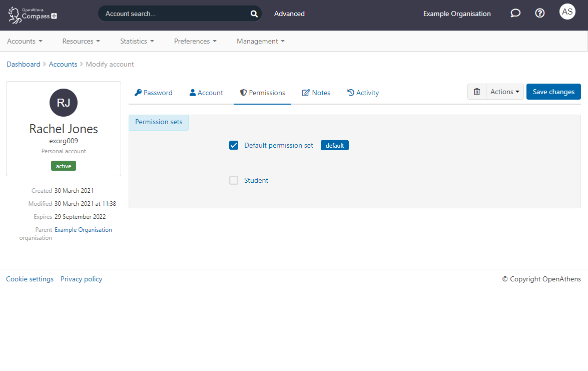Click the Save changes button
The image size is (588, 371).
click(x=553, y=92)
